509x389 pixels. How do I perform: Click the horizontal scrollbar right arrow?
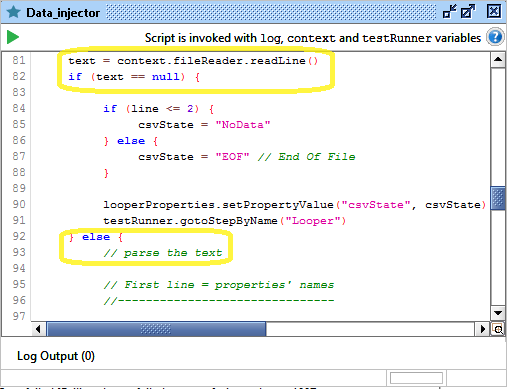point(482,329)
